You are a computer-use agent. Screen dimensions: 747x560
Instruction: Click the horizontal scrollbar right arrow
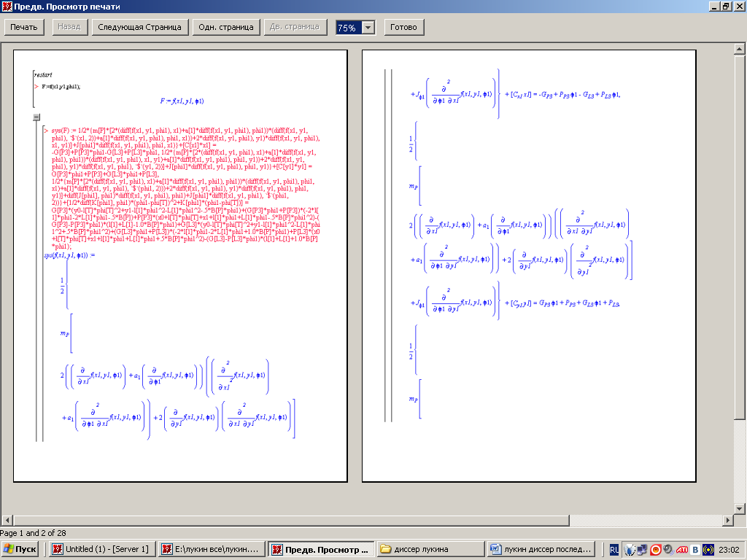pos(729,520)
